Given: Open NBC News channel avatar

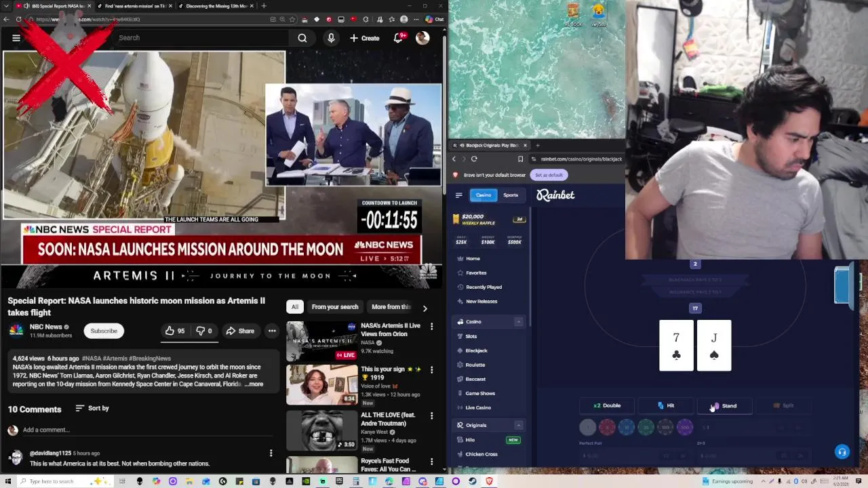Looking at the screenshot, I should [16, 331].
